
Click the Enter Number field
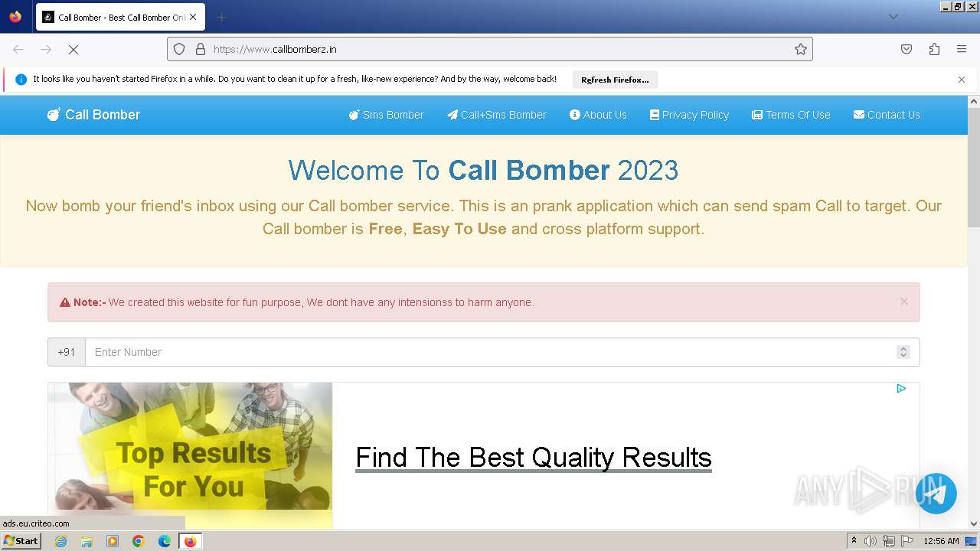point(502,352)
